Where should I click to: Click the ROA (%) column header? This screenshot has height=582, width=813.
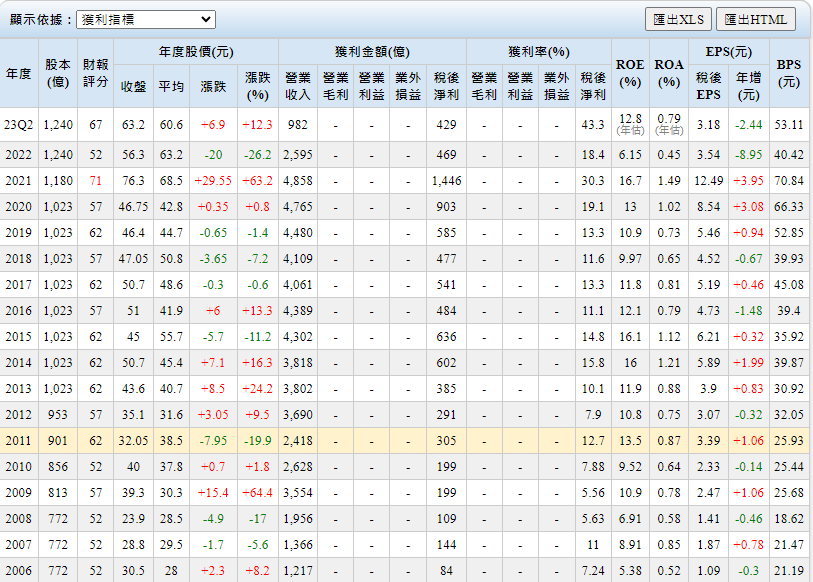point(669,74)
